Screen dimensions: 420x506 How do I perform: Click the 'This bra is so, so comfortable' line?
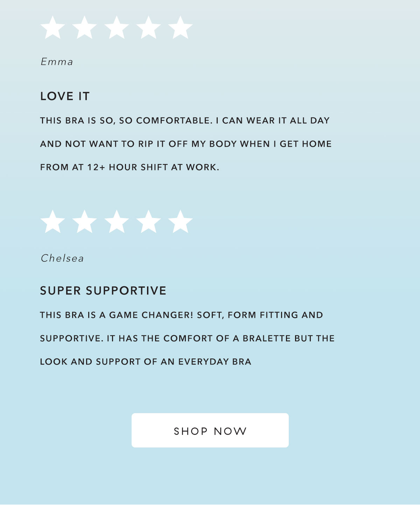point(185,121)
